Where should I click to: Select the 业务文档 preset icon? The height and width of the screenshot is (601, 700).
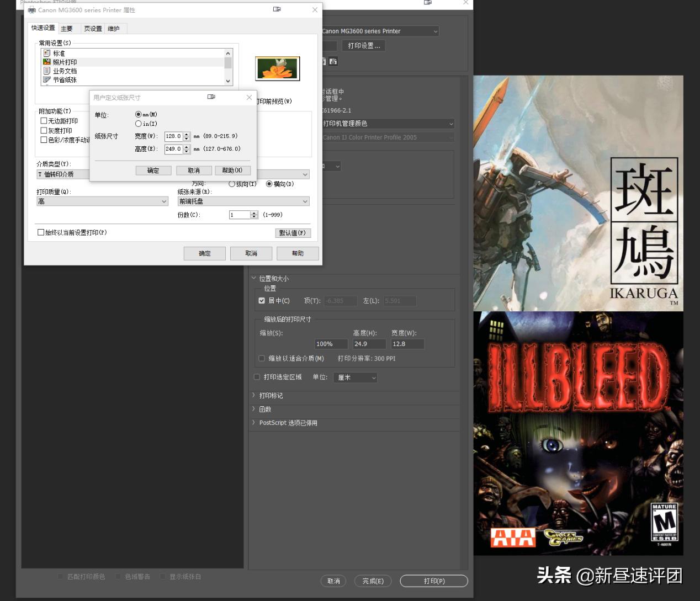47,71
